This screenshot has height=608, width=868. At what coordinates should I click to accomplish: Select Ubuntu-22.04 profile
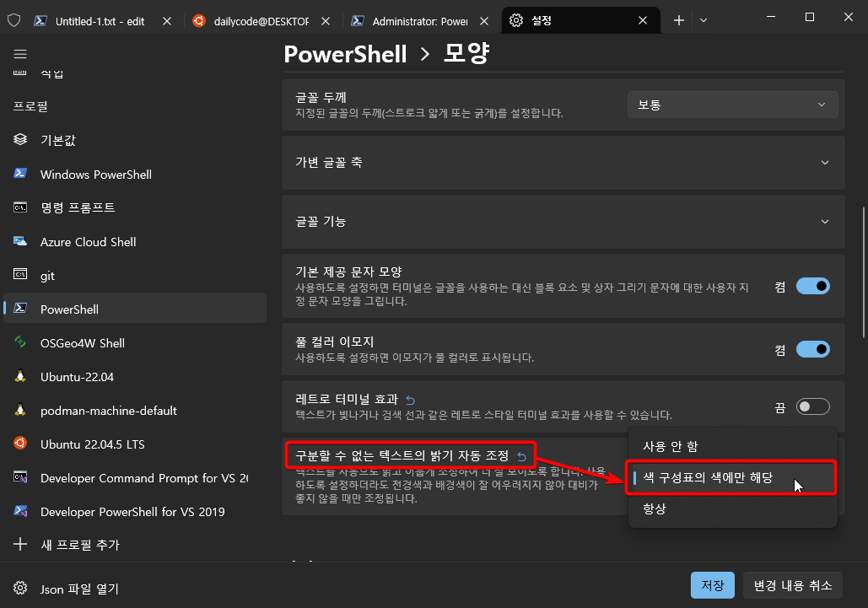click(135, 377)
